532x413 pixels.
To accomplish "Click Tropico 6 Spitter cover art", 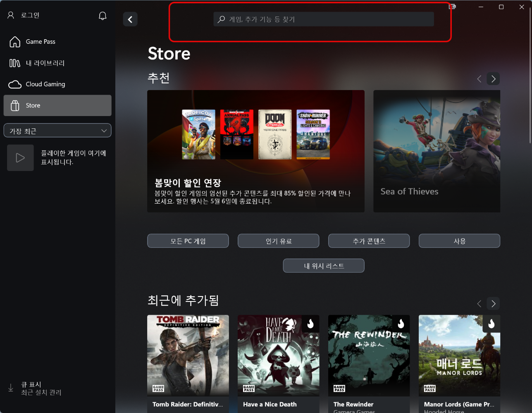I will point(199,134).
